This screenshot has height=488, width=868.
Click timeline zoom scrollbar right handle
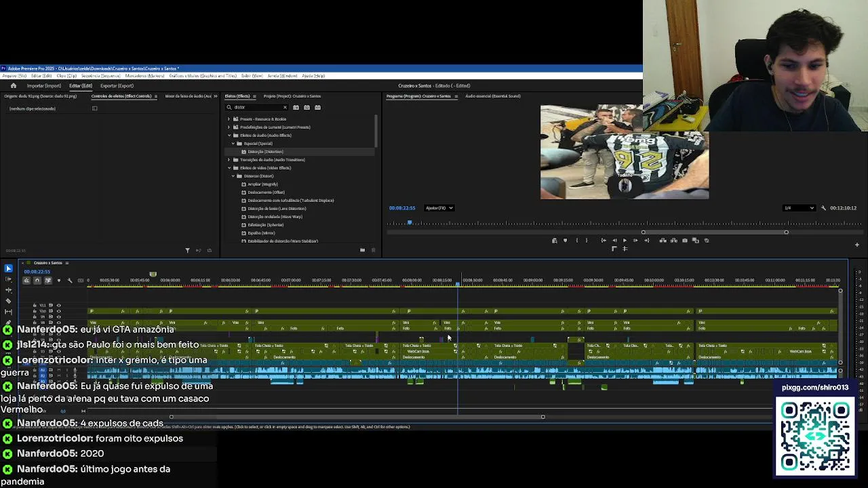click(542, 417)
